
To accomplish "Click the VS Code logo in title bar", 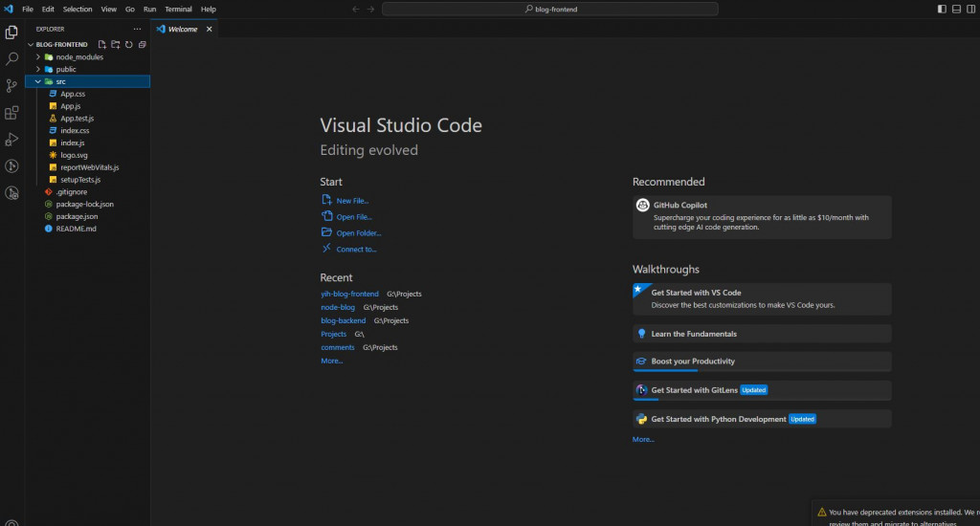I will click(x=8, y=9).
